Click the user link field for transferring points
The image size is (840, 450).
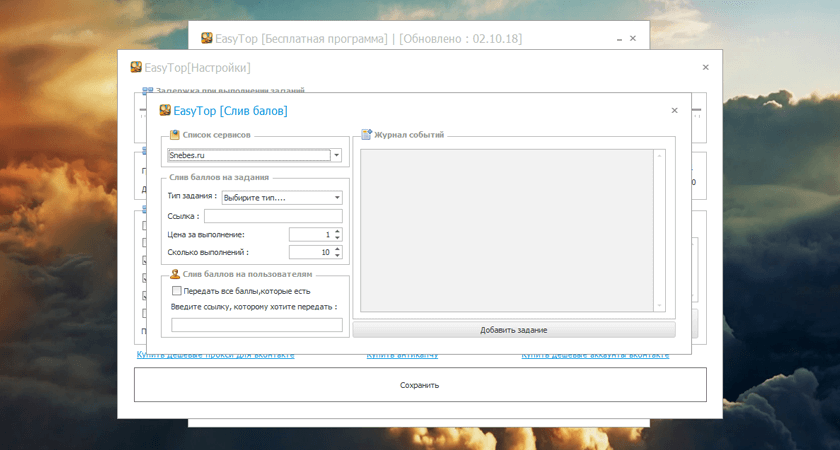257,325
